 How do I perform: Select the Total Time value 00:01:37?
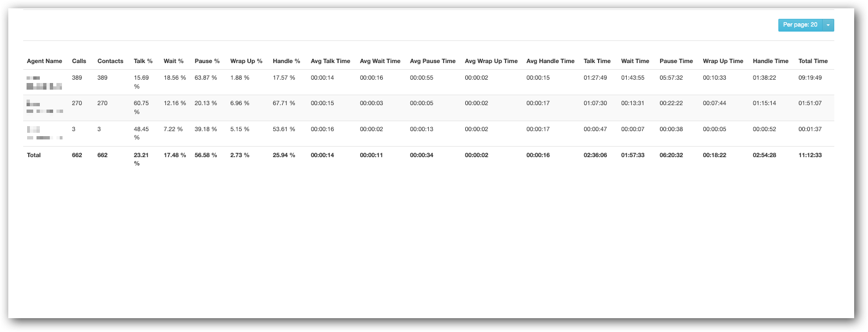pyautogui.click(x=810, y=129)
